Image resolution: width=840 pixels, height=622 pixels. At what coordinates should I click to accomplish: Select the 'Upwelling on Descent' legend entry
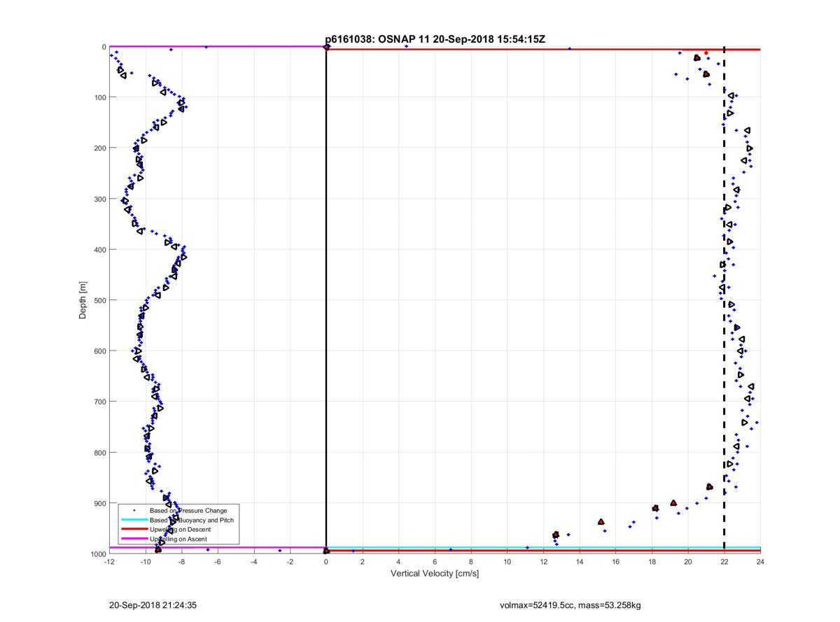click(180, 530)
